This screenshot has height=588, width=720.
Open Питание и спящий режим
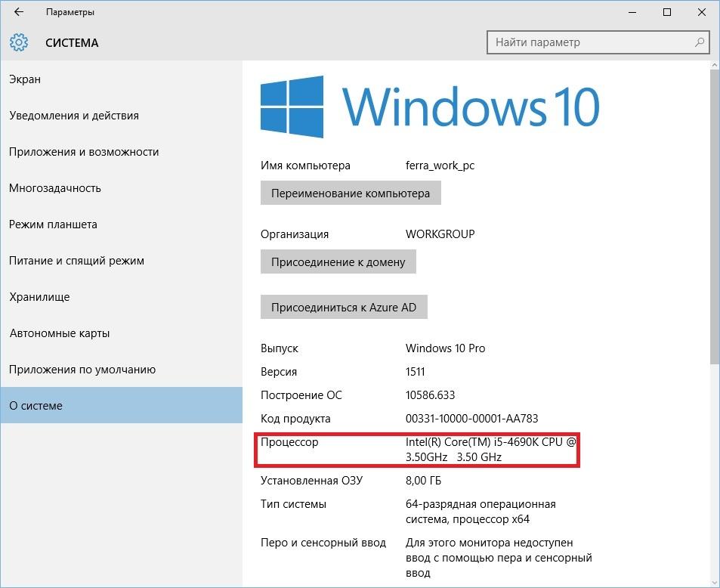coord(76,261)
